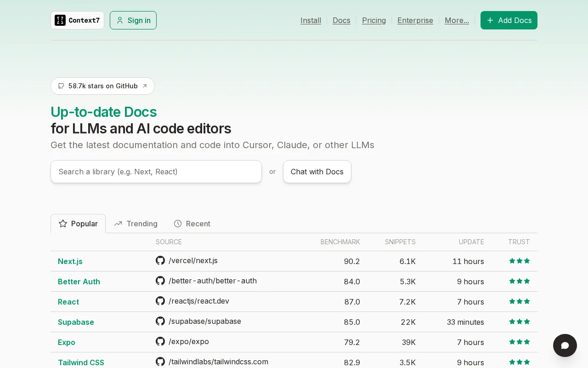Click GitHub icon beside /reactjs/react.dev

pyautogui.click(x=160, y=301)
